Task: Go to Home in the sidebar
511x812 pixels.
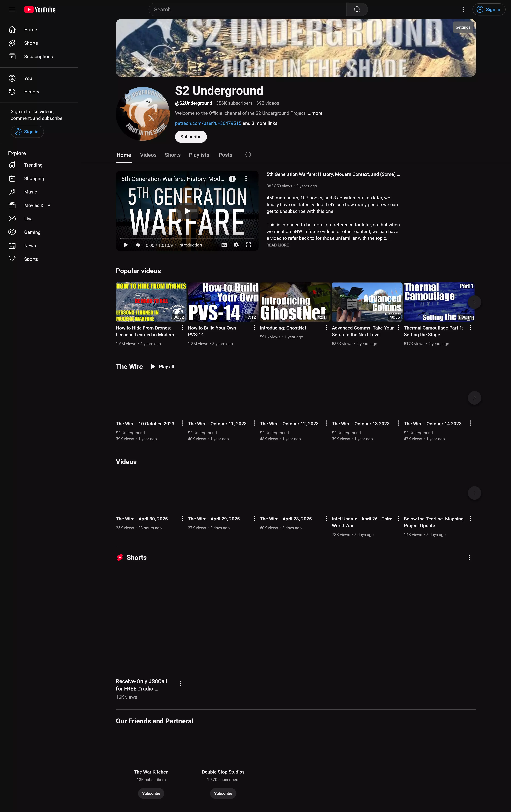Action: [39, 30]
